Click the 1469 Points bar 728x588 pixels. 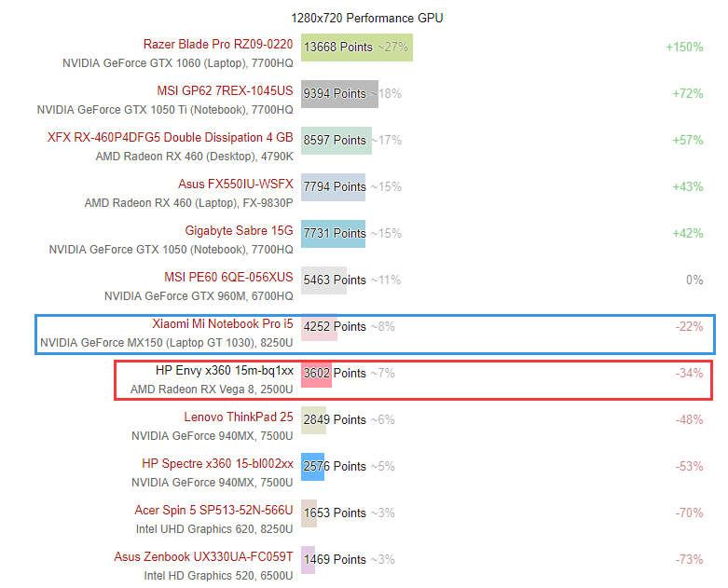click(x=308, y=560)
